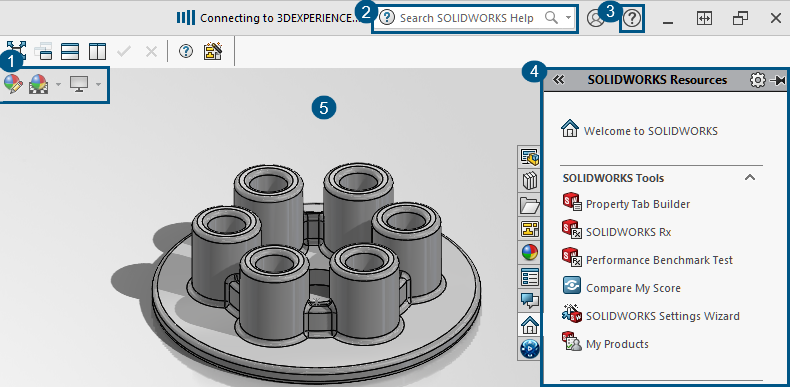Image resolution: width=790 pixels, height=387 pixels.
Task: Expand the Apply Scene dropdown arrow
Action: tap(58, 84)
